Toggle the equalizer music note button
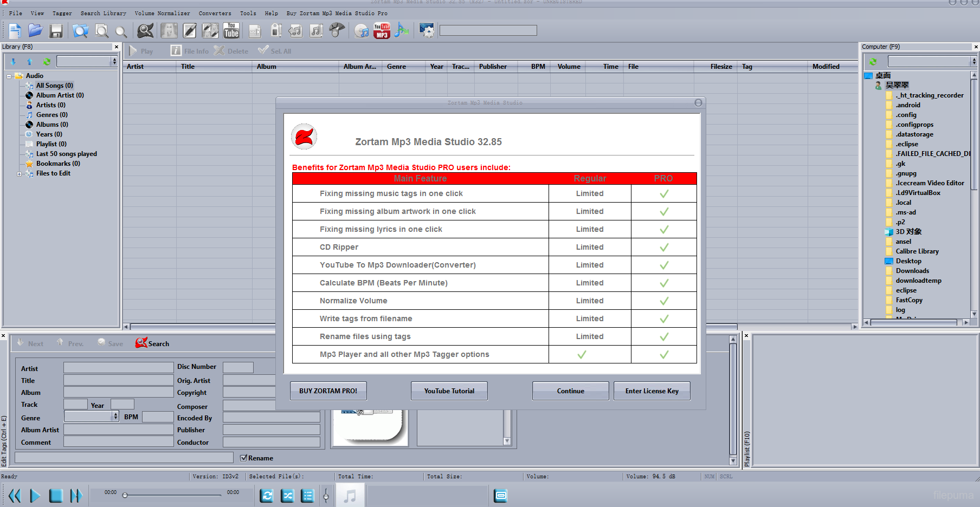Viewport: 980px width, 507px height. [350, 495]
